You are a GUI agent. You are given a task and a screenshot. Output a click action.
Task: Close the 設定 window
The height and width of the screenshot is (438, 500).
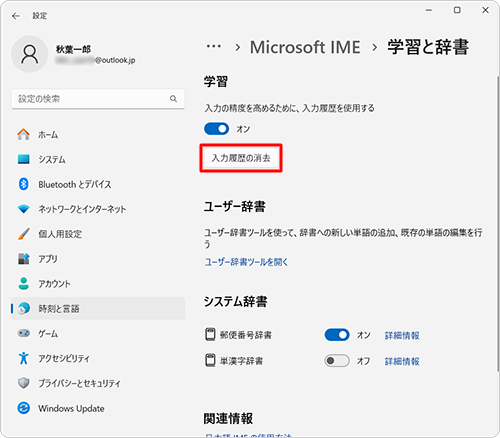coord(486,10)
